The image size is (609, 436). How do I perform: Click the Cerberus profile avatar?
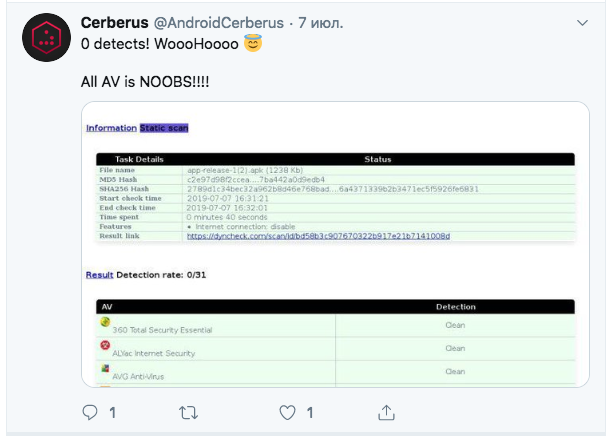[45, 39]
